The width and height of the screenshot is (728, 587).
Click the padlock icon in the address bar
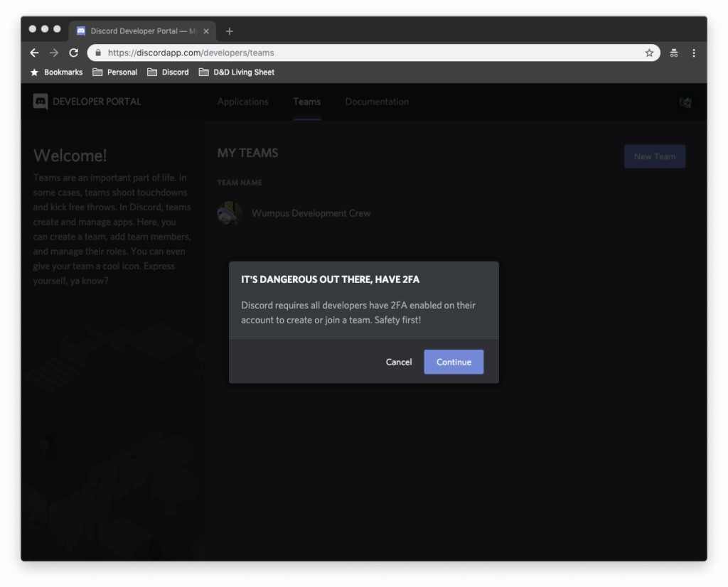point(98,53)
